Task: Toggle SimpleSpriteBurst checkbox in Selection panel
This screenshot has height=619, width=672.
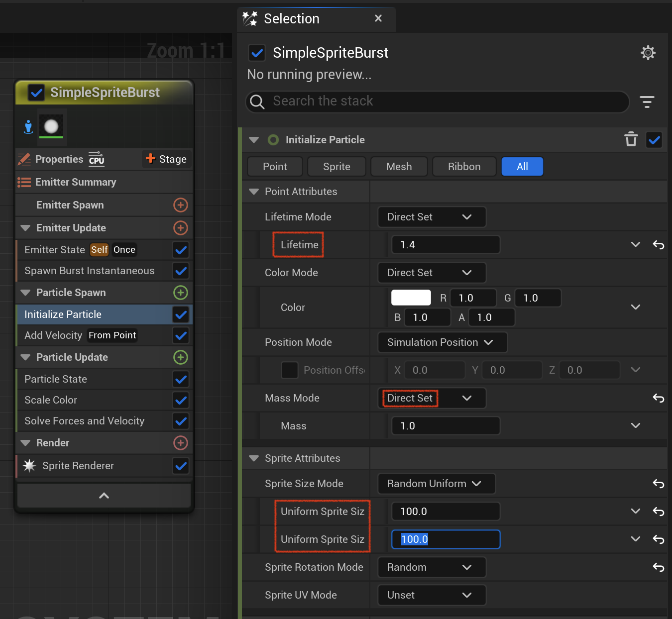Action: coord(257,52)
